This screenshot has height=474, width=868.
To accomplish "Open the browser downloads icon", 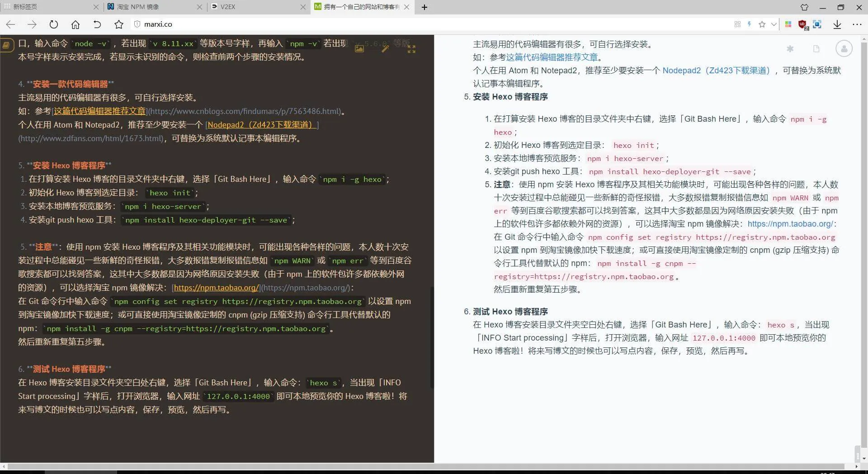I will (837, 24).
